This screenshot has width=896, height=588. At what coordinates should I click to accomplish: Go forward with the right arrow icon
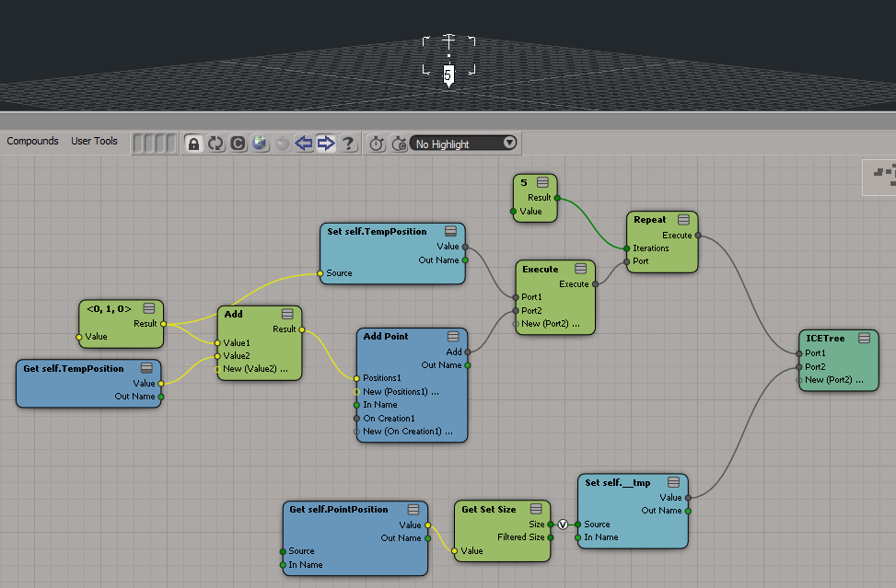point(325,144)
